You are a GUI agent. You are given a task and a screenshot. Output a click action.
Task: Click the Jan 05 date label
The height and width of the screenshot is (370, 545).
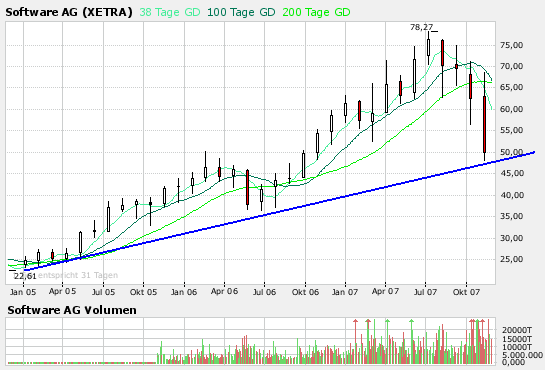click(x=23, y=292)
